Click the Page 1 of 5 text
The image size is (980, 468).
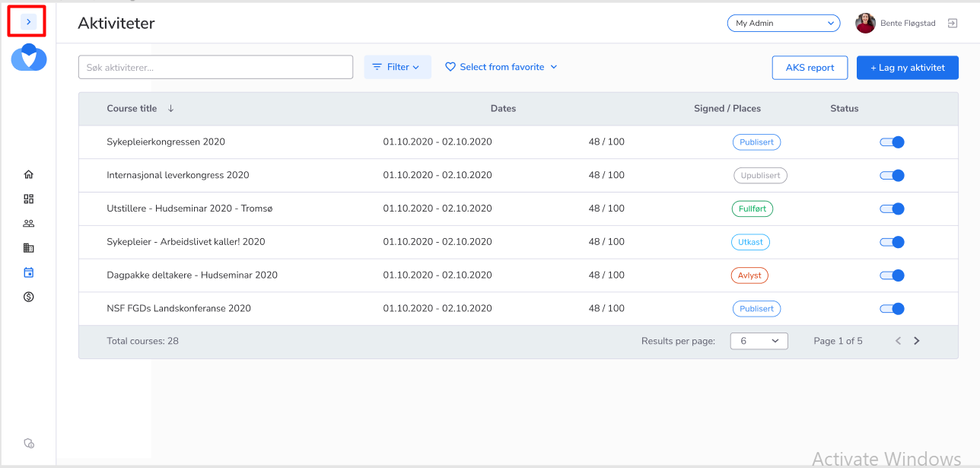pyautogui.click(x=838, y=341)
